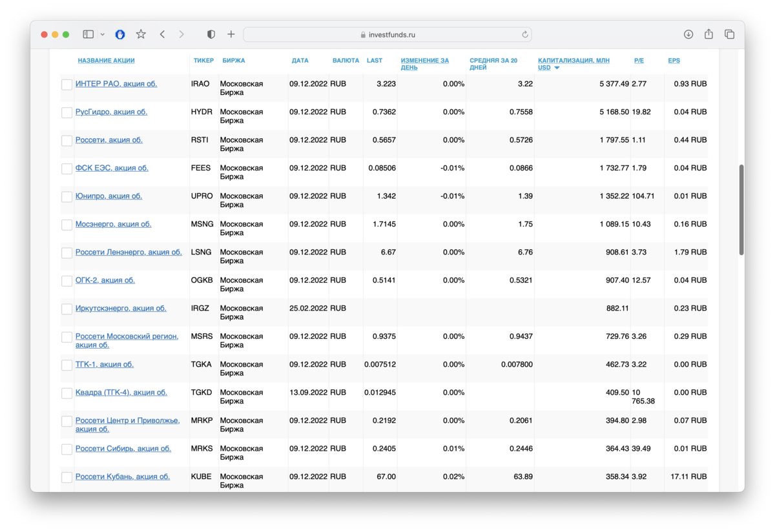Select the 17.11 RUB EPS value
Screen dimensions: 775x532
(x=688, y=477)
